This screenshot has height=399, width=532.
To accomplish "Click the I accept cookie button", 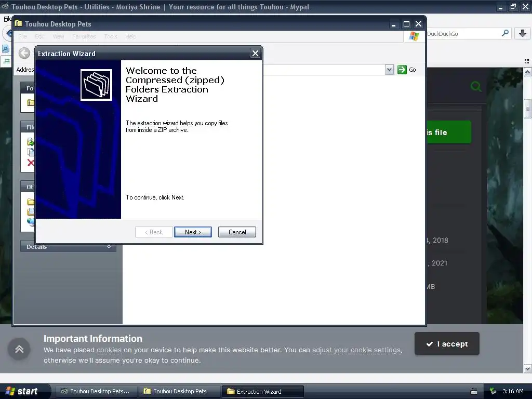I will point(447,344).
